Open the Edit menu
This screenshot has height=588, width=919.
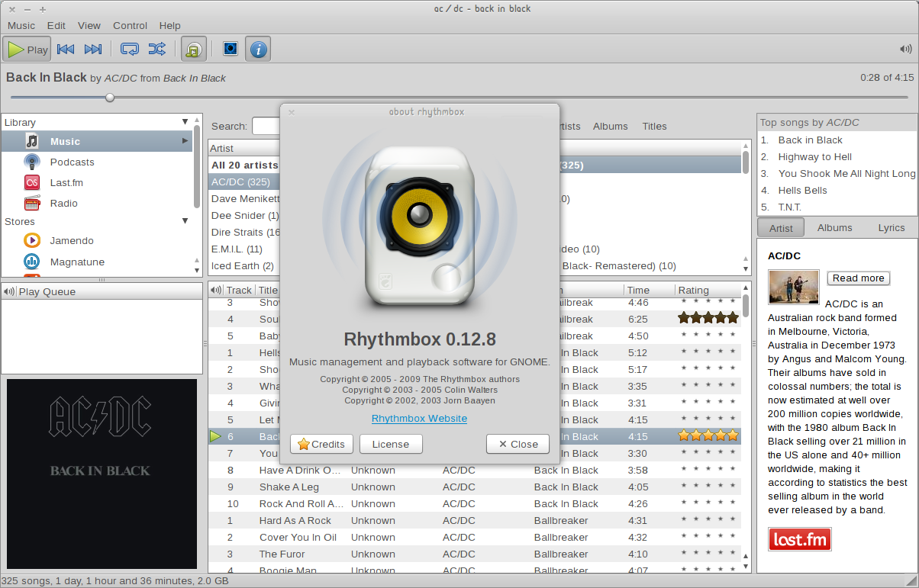coord(56,25)
